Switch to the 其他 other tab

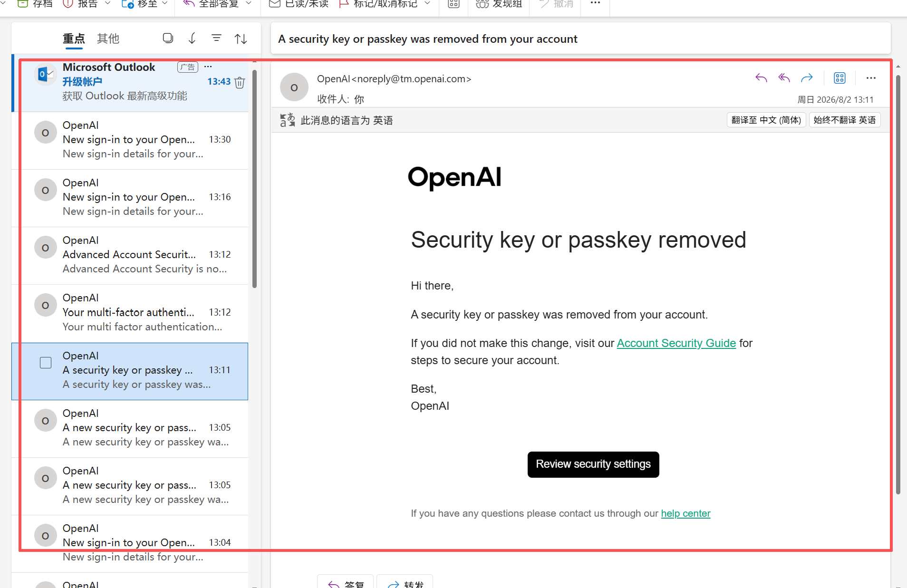tap(108, 39)
